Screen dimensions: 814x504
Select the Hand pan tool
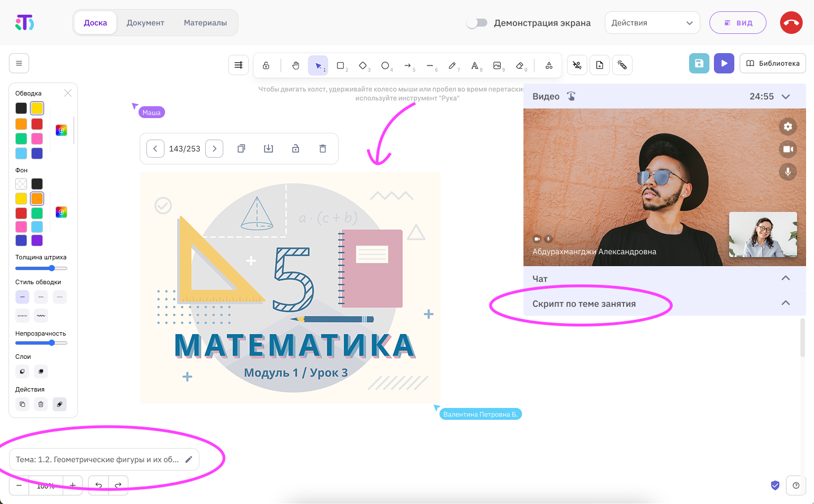click(x=296, y=66)
